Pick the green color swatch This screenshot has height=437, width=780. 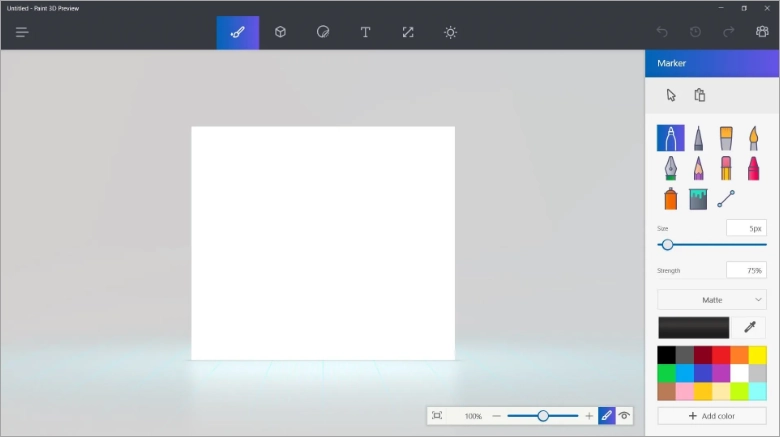pyautogui.click(x=666, y=373)
